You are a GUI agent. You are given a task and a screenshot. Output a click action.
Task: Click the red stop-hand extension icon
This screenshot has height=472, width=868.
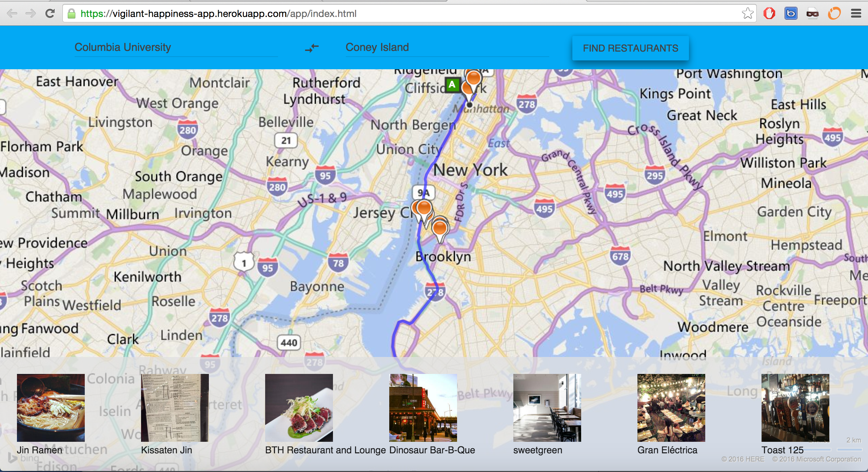coord(769,14)
